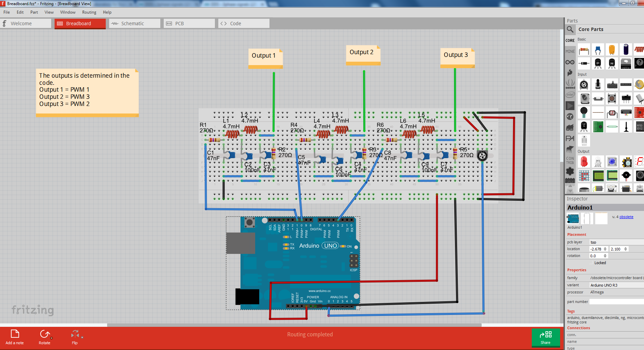Select the rotary potentiometer input part
644x350 pixels.
click(584, 85)
